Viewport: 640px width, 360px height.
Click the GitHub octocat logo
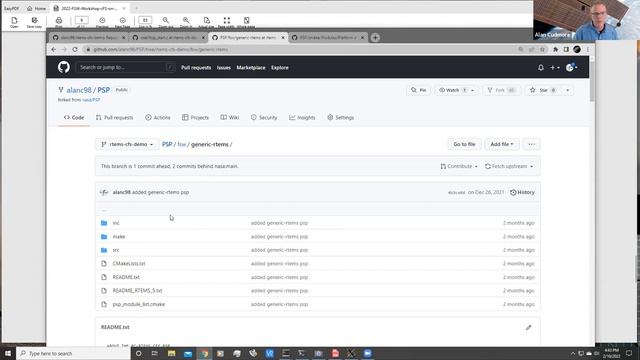[x=64, y=67]
